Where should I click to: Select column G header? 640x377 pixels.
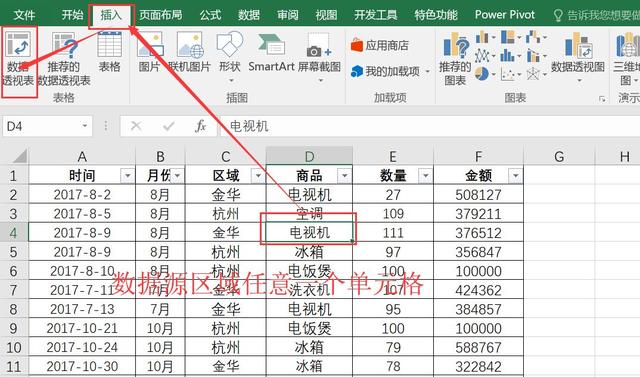point(559,156)
